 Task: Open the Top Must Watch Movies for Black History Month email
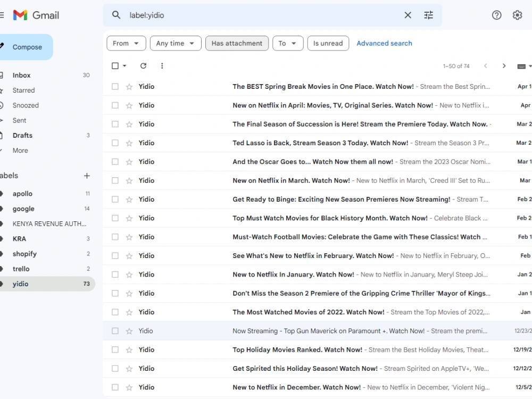click(x=317, y=218)
